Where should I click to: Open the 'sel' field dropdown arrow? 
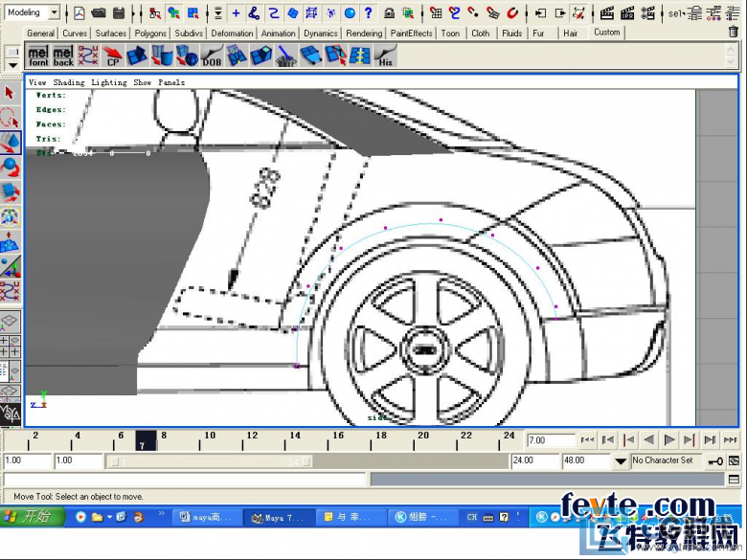(683, 13)
